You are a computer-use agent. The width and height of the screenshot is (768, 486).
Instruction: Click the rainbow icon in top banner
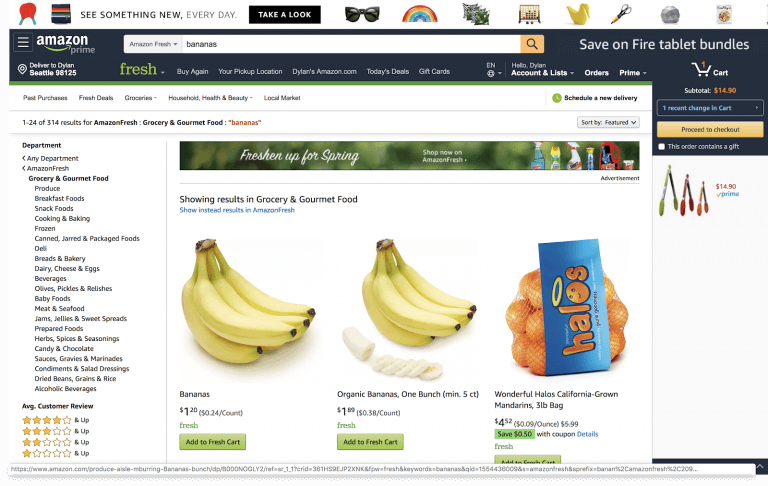click(419, 14)
